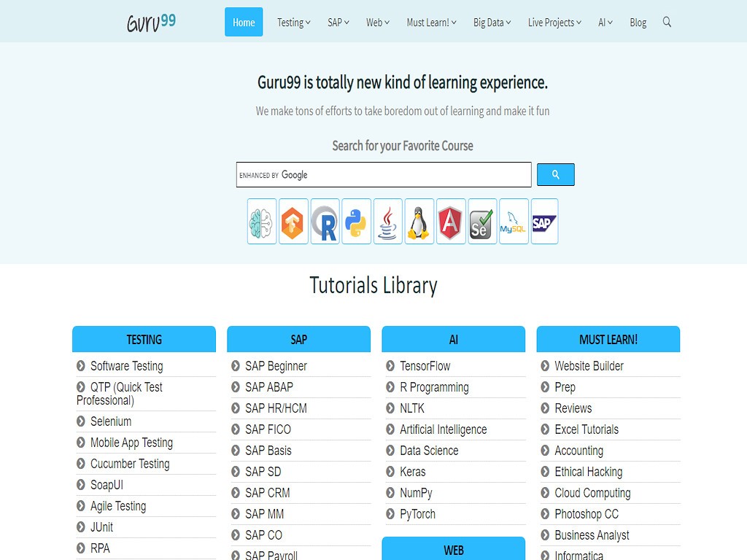Click arrow bullet beside PyTorch
Image resolution: width=747 pixels, height=560 pixels.
pos(390,514)
